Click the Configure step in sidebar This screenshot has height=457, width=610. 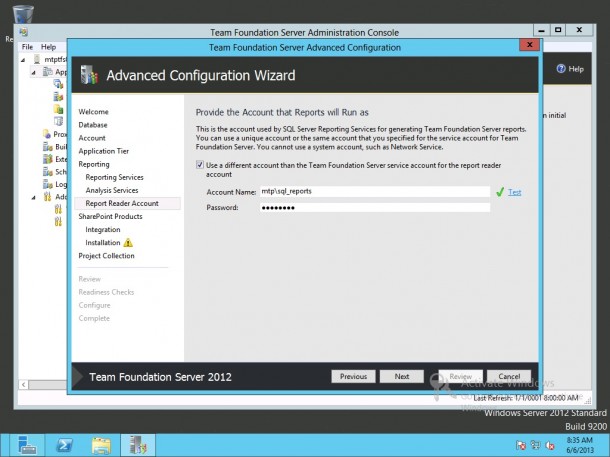[x=94, y=305]
